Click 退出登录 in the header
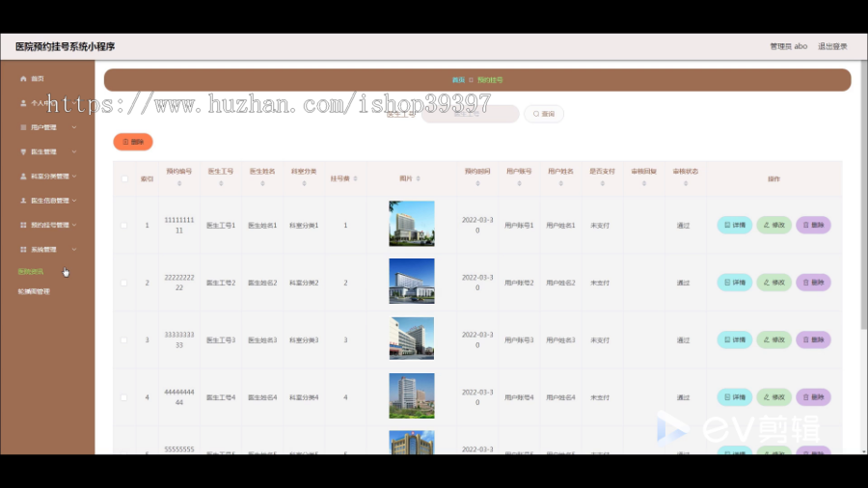This screenshot has height=488, width=868. [832, 46]
